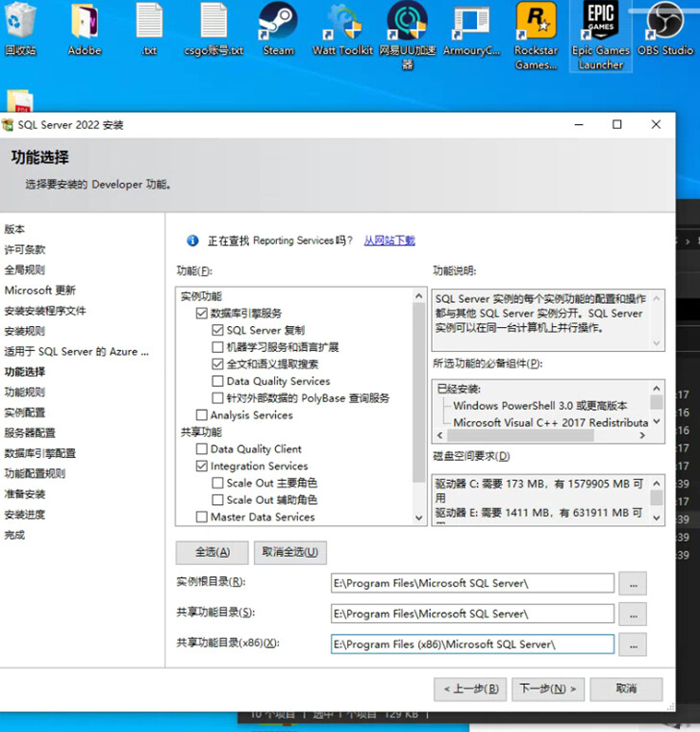Click the prerequisites horizontal scrollbar thumb
Viewport: 700px width, 732px height.
click(x=520, y=435)
